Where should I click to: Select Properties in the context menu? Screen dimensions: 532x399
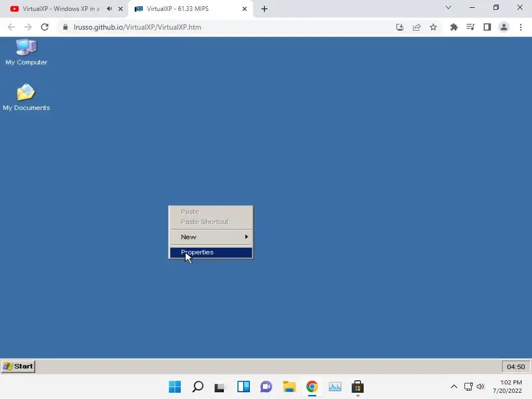211,252
